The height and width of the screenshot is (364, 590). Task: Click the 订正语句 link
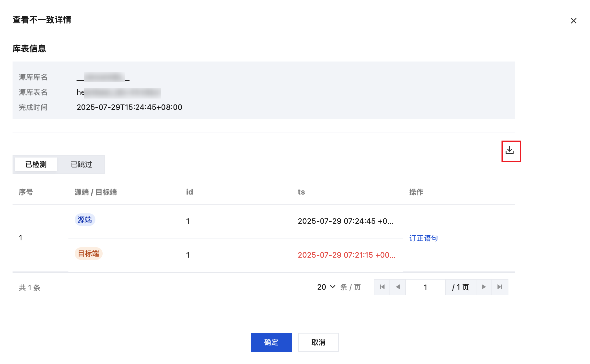pos(423,238)
